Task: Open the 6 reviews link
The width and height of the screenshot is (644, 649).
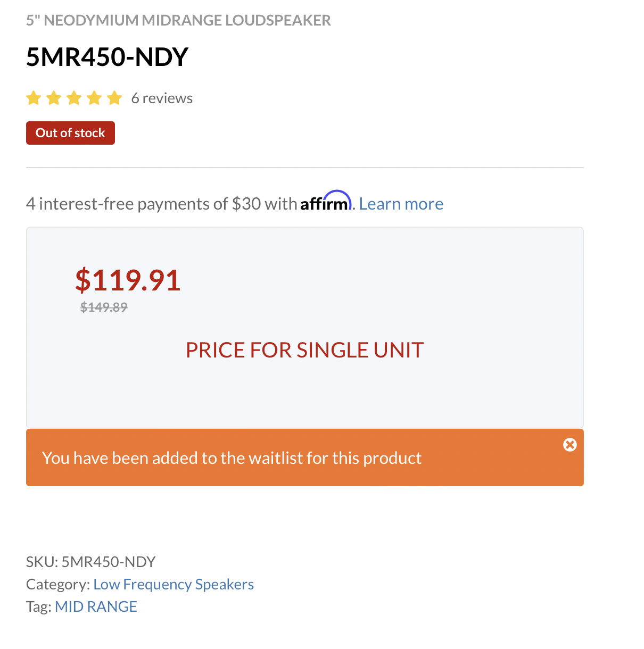Action: pyautogui.click(x=162, y=98)
